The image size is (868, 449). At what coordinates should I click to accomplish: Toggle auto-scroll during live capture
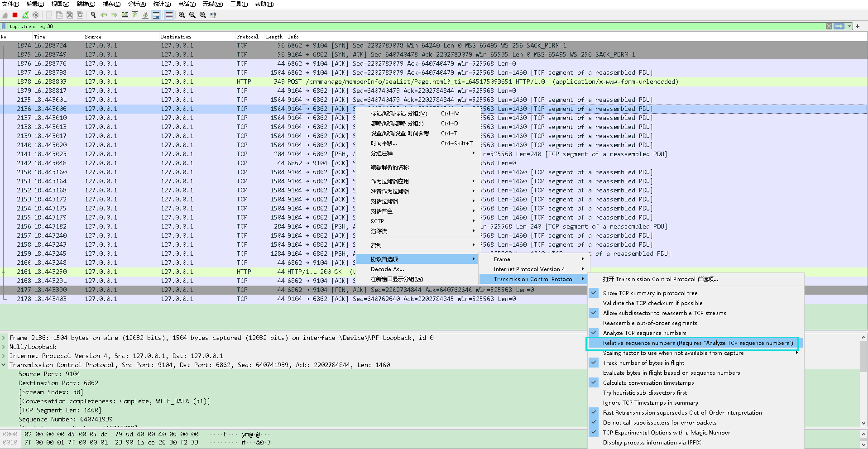156,15
